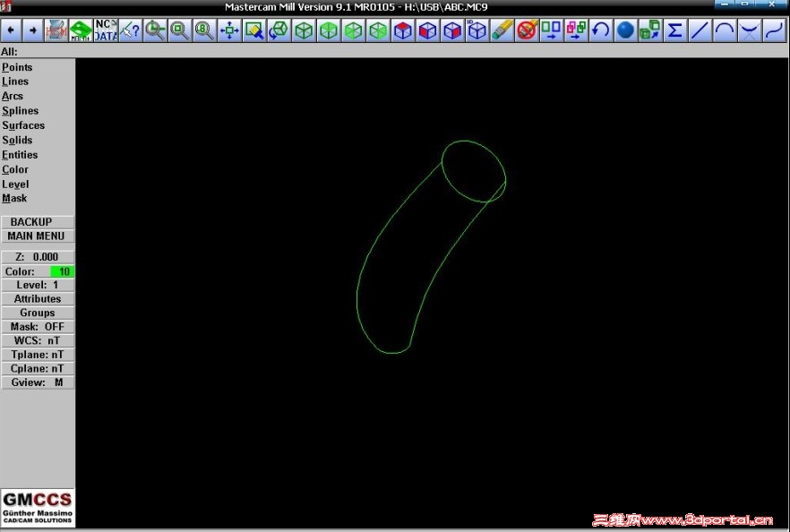
Task: Open the Level: 1 setting
Action: pyautogui.click(x=38, y=285)
